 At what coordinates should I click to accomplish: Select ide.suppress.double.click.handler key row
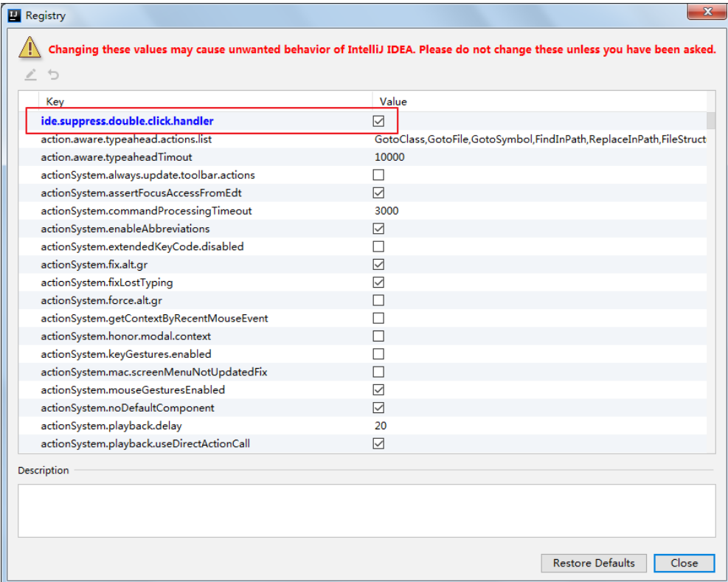[127, 121]
